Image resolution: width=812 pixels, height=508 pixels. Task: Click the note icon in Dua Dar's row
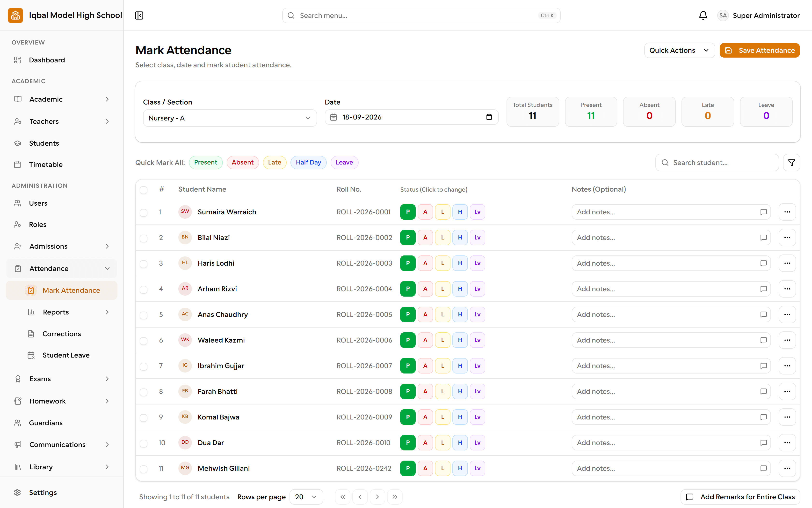(x=763, y=443)
